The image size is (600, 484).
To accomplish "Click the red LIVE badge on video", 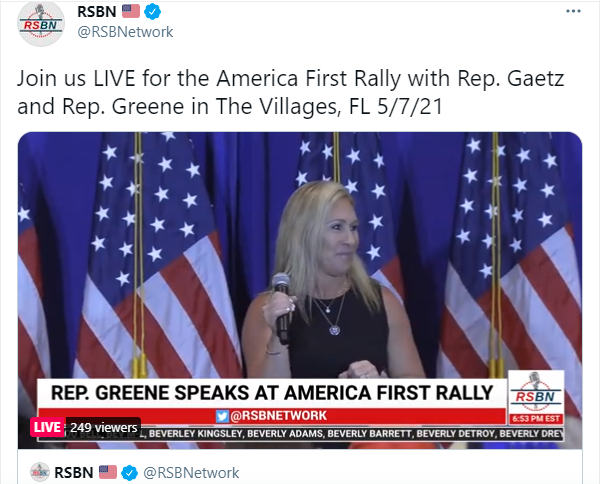I will [47, 427].
